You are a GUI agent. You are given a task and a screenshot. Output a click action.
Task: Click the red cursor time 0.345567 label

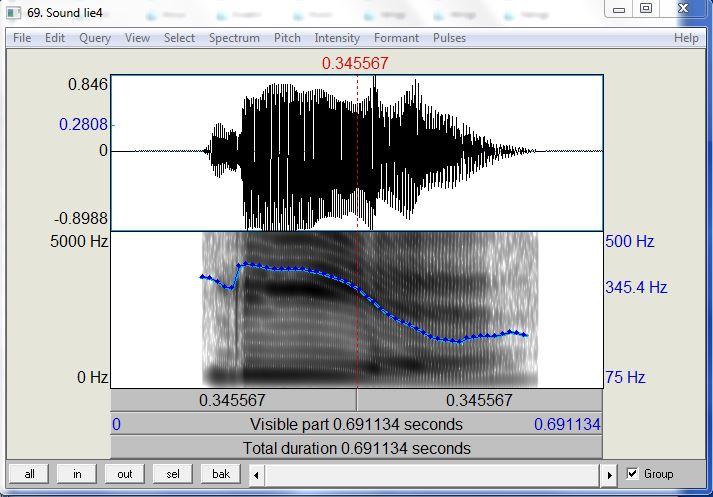(355, 63)
